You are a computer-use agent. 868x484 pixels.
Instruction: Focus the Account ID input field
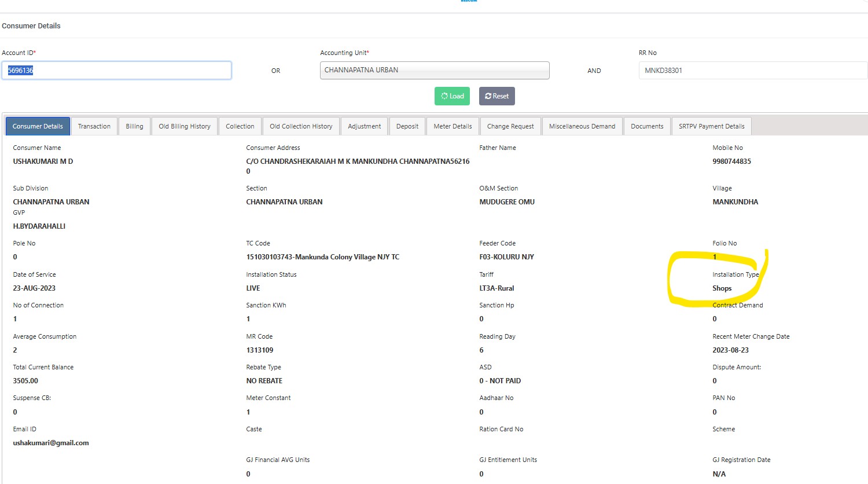[x=116, y=71]
